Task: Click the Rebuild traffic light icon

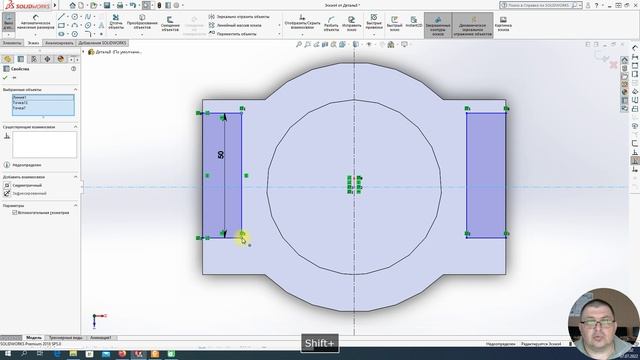Action: tap(159, 5)
